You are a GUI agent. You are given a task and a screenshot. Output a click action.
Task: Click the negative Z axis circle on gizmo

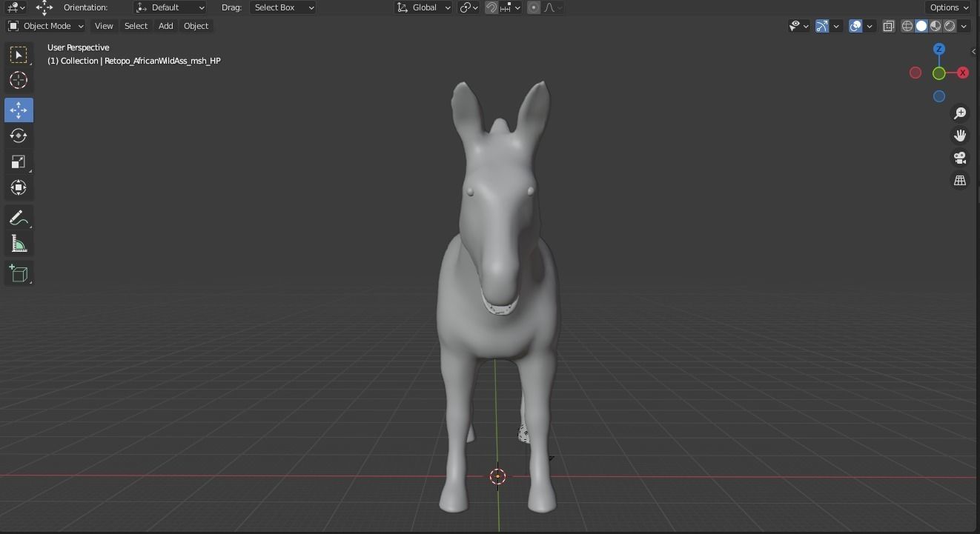point(939,96)
